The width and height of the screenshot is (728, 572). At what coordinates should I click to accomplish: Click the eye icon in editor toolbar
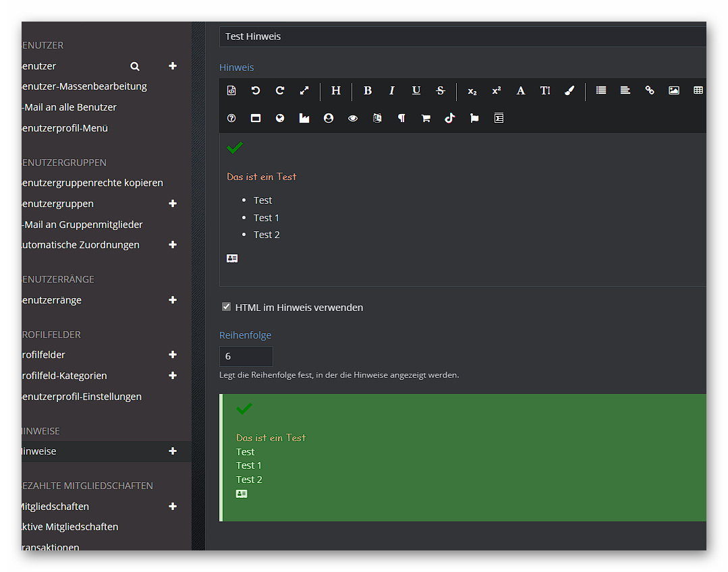pyautogui.click(x=353, y=118)
